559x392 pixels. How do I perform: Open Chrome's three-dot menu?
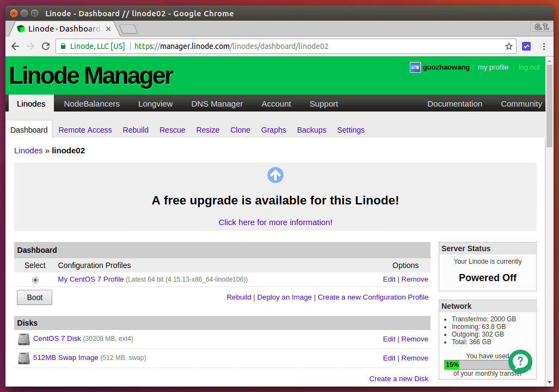point(544,46)
